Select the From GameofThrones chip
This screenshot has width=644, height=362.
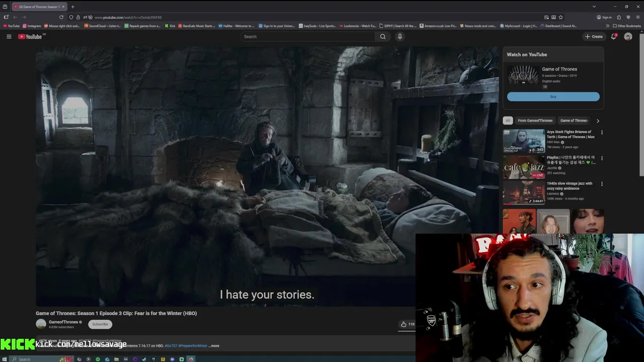pyautogui.click(x=535, y=121)
